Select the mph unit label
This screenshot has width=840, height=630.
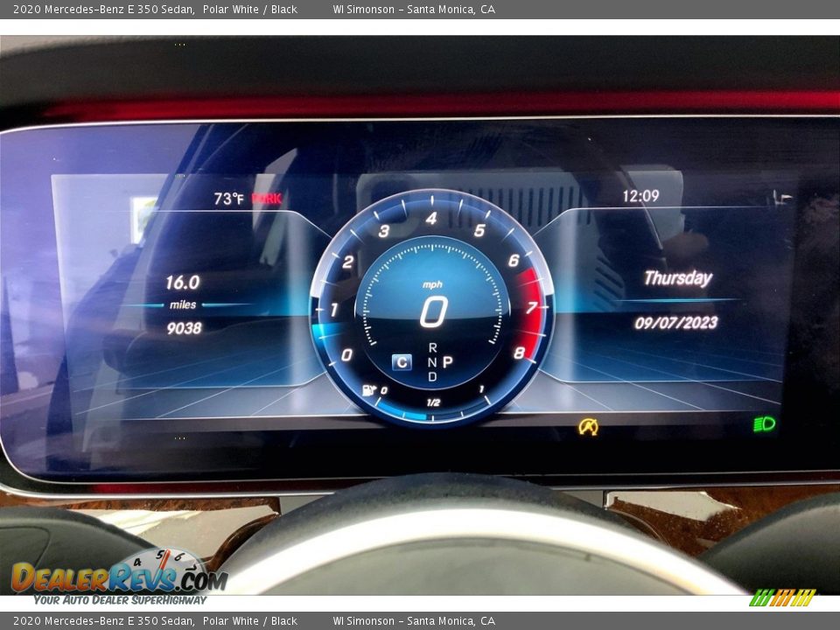tap(432, 284)
